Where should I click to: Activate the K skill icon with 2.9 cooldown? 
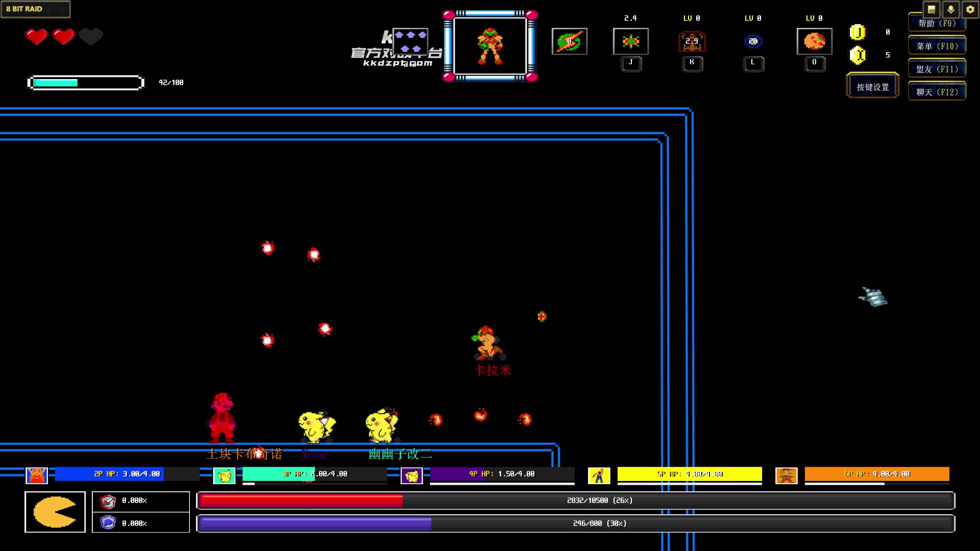coord(692,41)
